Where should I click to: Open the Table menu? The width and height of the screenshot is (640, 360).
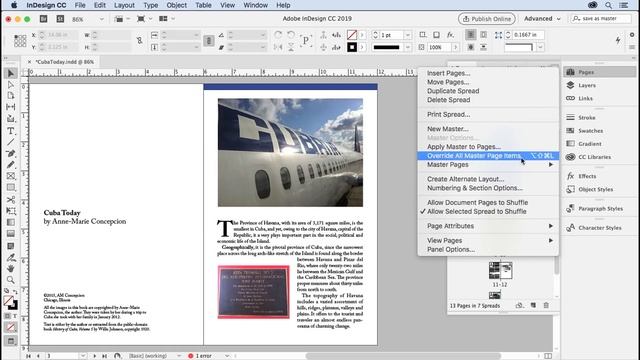203,5
